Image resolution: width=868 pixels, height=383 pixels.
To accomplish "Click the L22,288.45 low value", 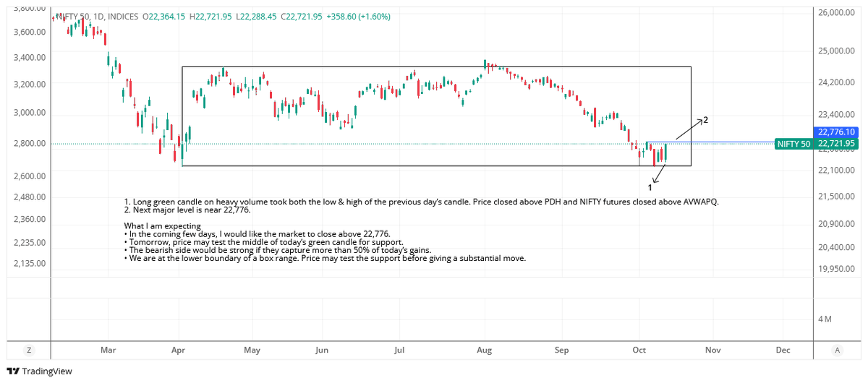I will [256, 16].
